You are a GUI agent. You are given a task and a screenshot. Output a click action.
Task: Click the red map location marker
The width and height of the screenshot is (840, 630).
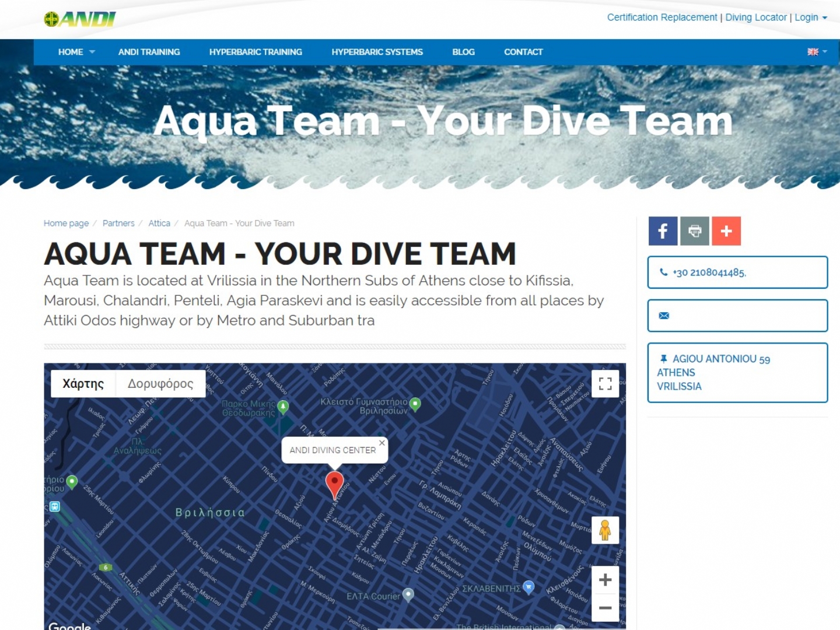(x=334, y=485)
